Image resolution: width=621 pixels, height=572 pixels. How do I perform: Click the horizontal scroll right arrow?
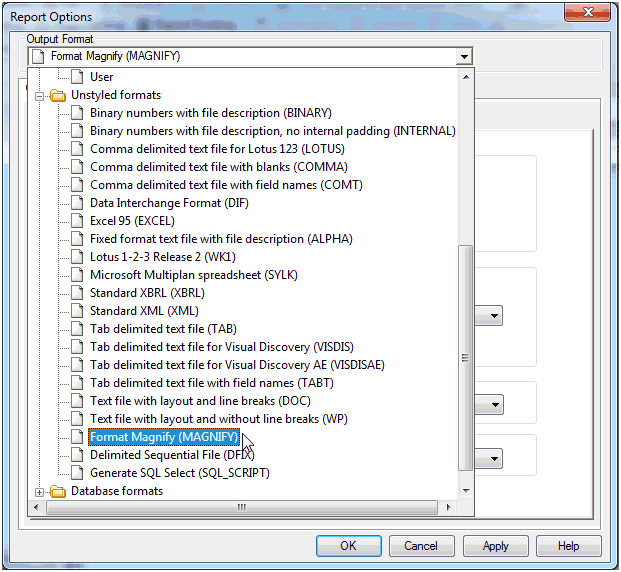tap(449, 507)
